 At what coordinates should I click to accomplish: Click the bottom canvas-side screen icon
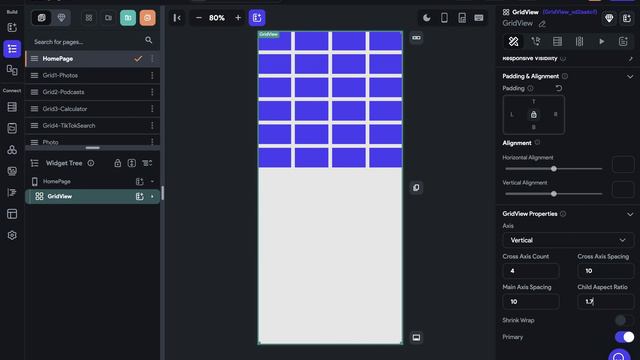click(416, 338)
